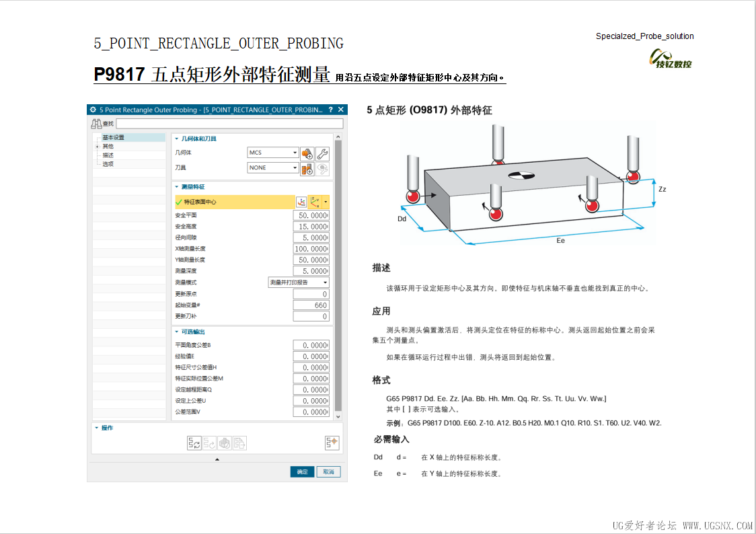This screenshot has height=534, width=756.
Task: Click the 确定 button
Action: coord(302,472)
